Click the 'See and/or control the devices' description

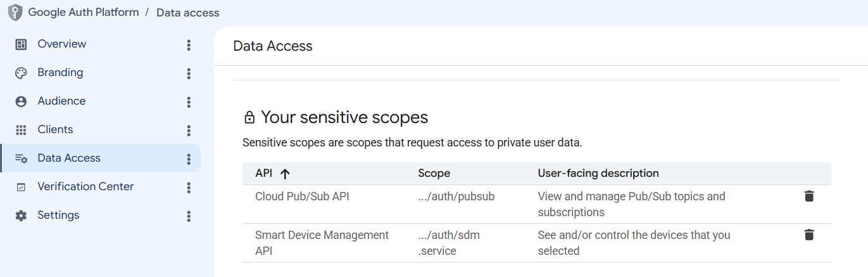(634, 243)
